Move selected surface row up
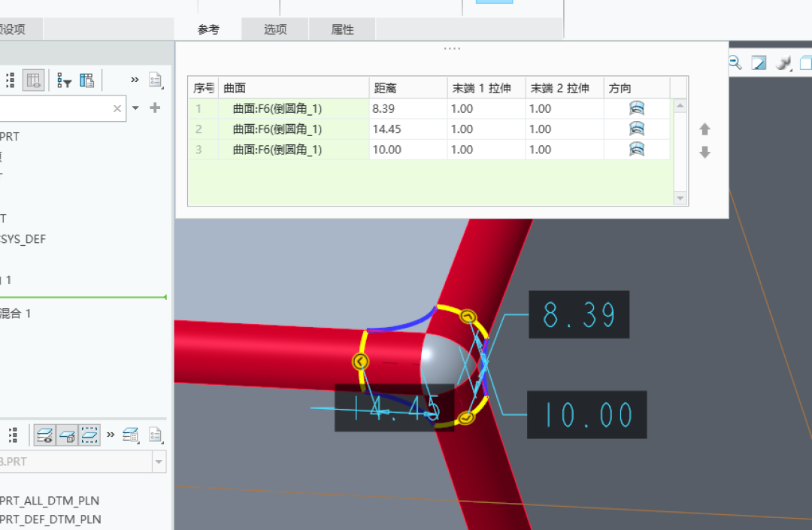Screen dimensions: 812x530 [x=704, y=129]
